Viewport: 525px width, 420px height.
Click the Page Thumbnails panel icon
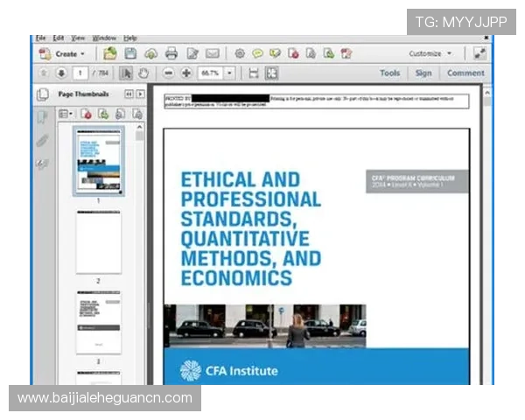(x=43, y=94)
